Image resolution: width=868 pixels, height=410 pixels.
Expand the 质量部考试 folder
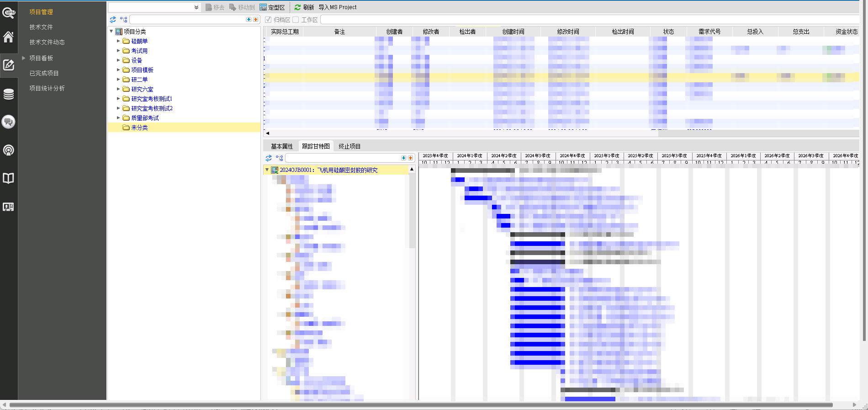tap(118, 118)
